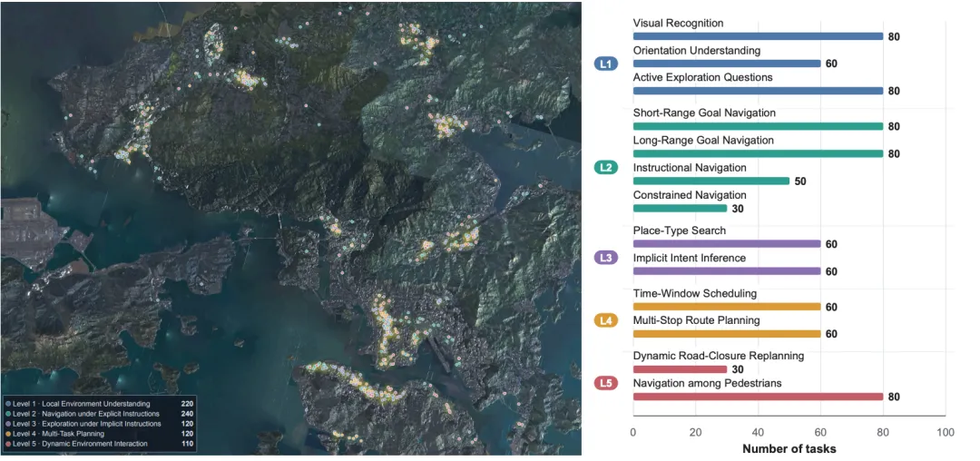Click the Level 4 legend color dot

point(7,434)
